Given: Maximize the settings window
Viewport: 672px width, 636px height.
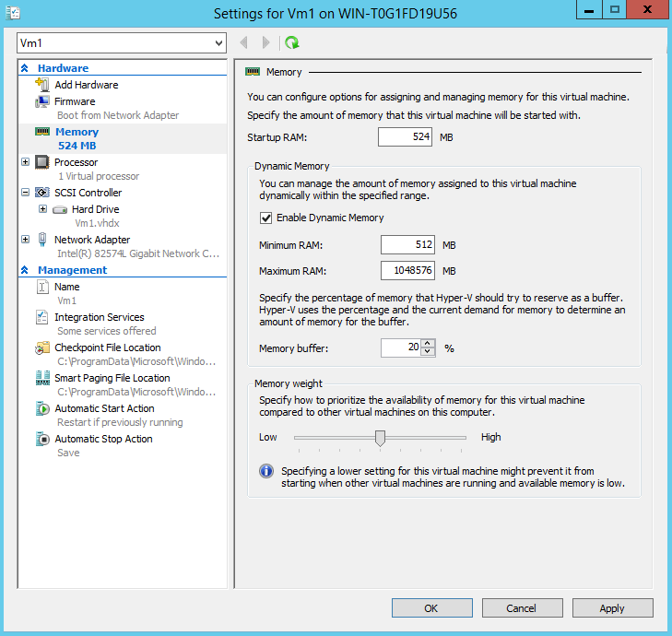Looking at the screenshot, I should point(615,9).
